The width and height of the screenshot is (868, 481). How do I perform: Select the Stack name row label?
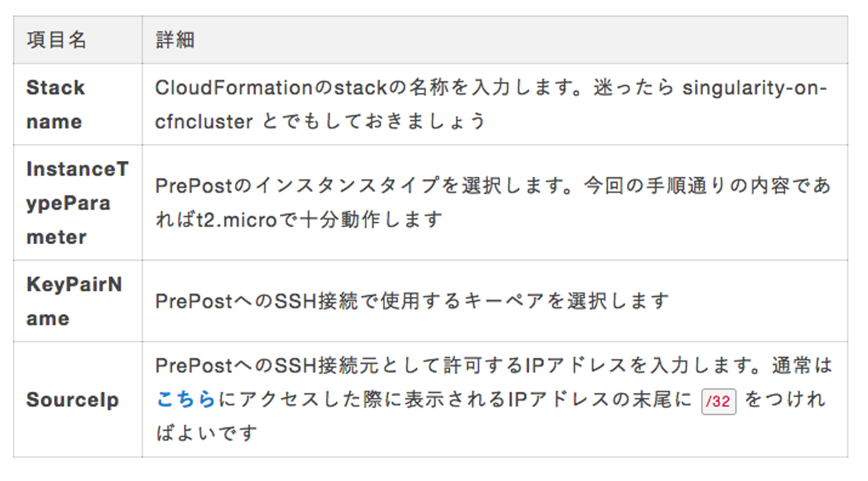pos(55,104)
